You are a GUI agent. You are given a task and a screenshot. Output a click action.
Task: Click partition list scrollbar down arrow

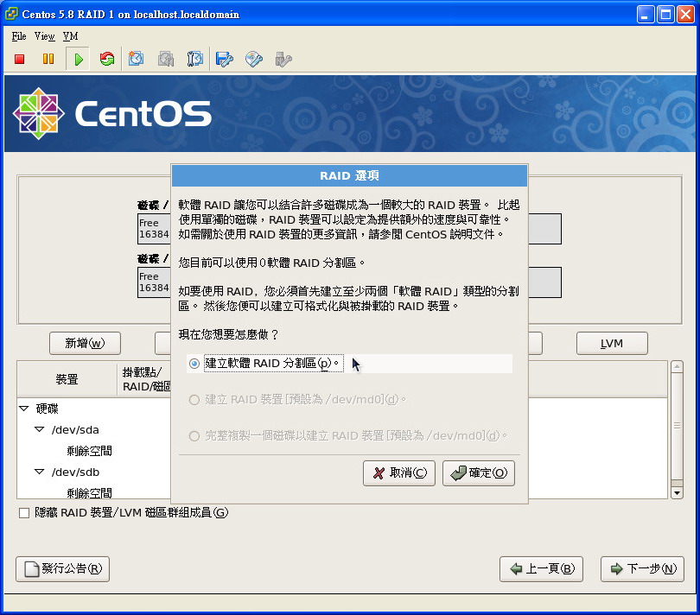677,492
